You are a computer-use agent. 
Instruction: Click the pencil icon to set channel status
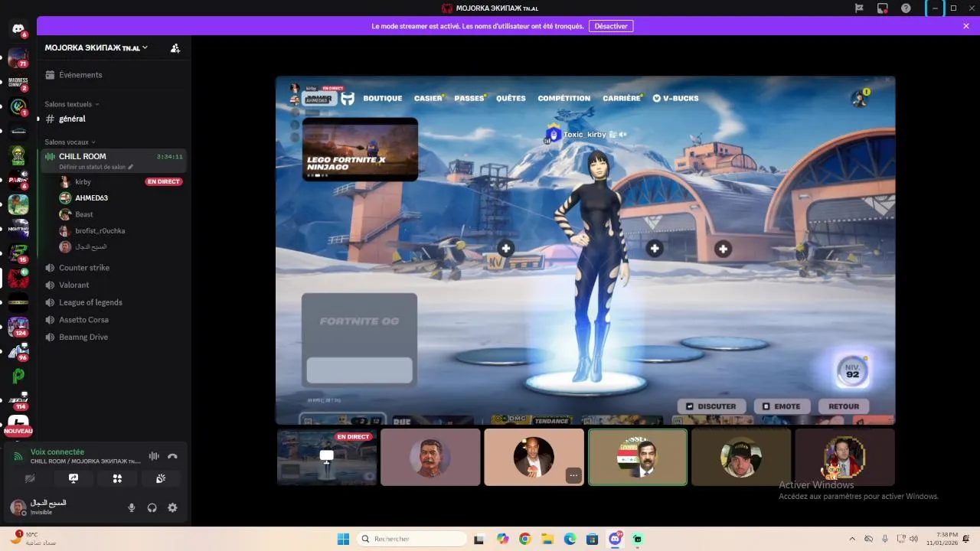(131, 167)
